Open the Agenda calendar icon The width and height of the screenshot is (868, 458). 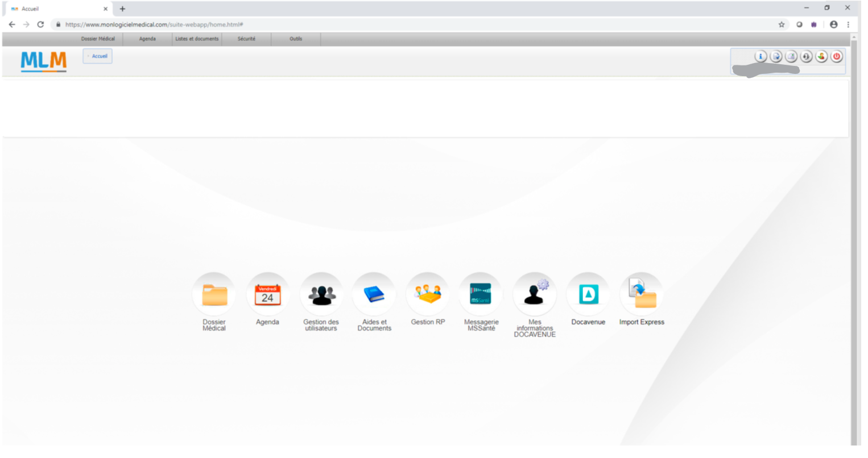point(267,294)
